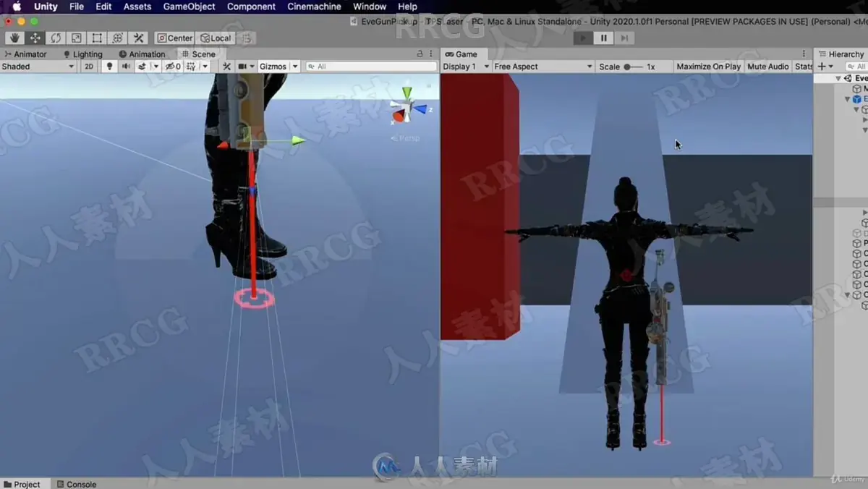The height and width of the screenshot is (489, 868).
Task: Select the Transform tool
Action: click(117, 38)
